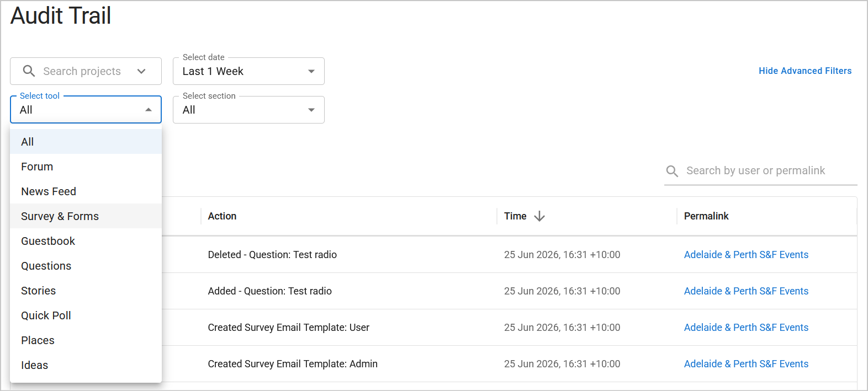Click the magnifier icon beside Search by user

click(672, 171)
